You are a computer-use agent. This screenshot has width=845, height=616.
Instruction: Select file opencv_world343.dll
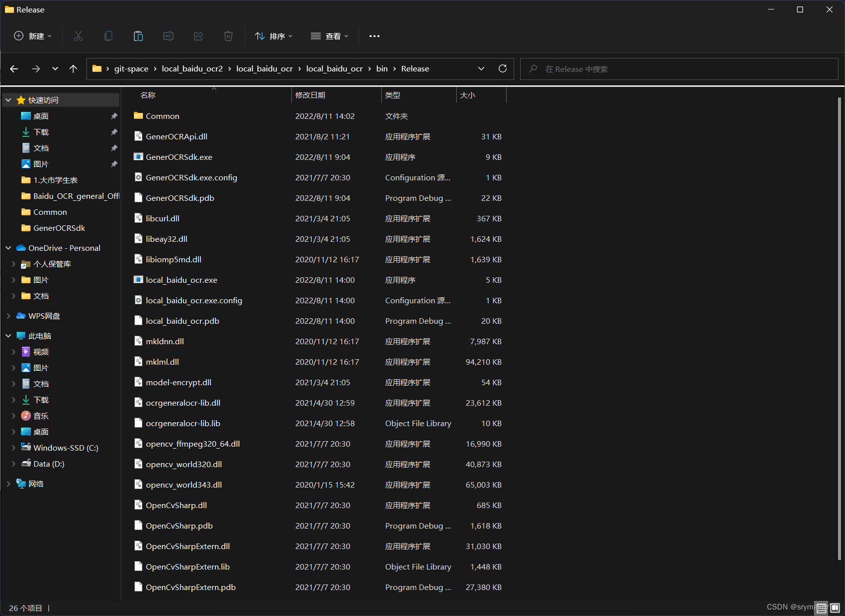(x=183, y=485)
